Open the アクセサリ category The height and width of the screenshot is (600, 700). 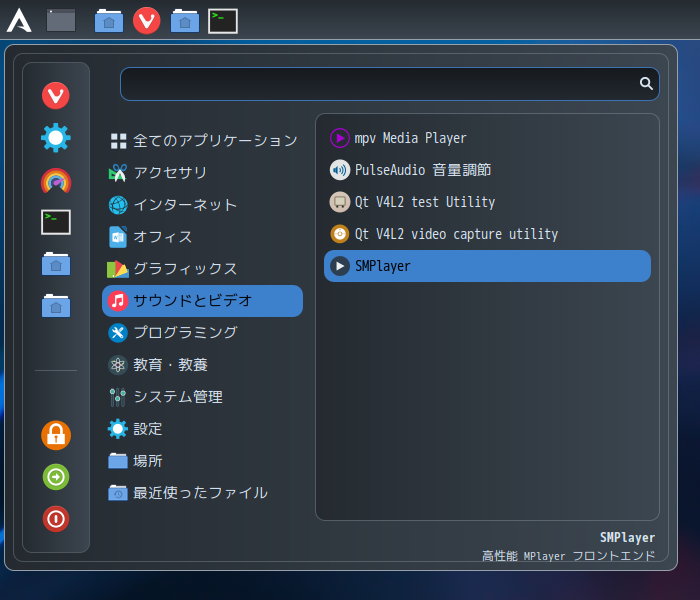(x=203, y=173)
